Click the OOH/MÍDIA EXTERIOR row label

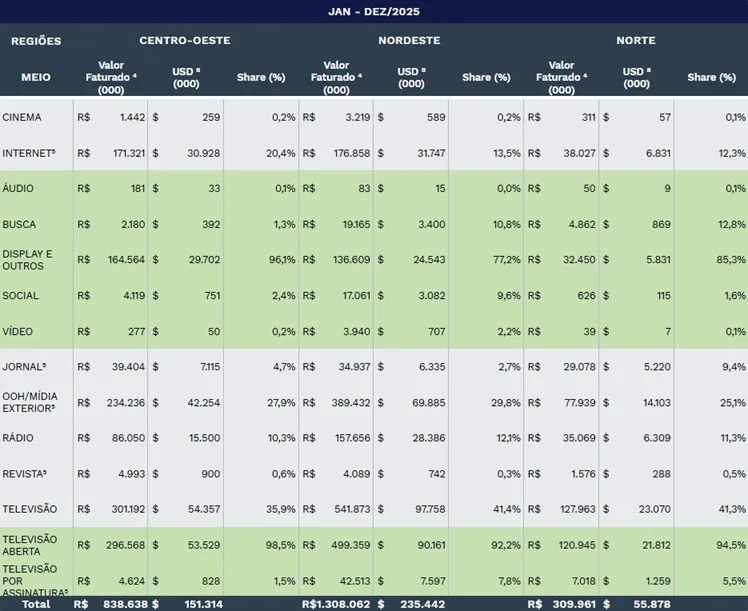pos(29,402)
